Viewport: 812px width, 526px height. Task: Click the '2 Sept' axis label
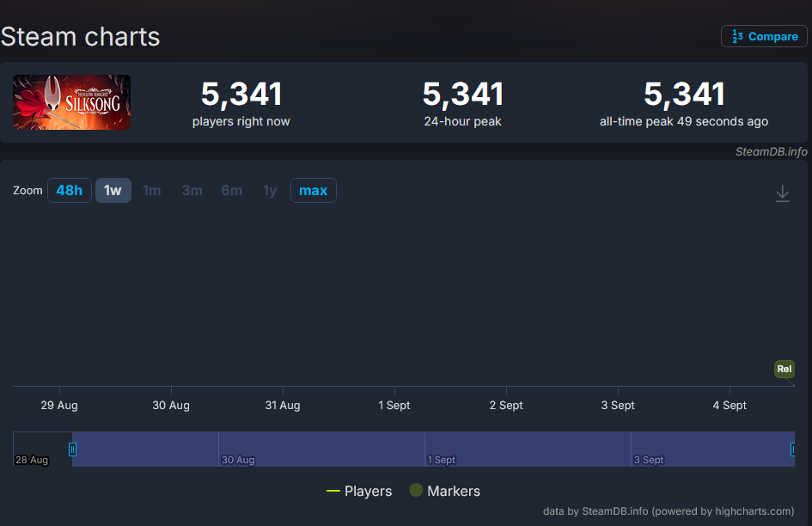click(x=506, y=406)
